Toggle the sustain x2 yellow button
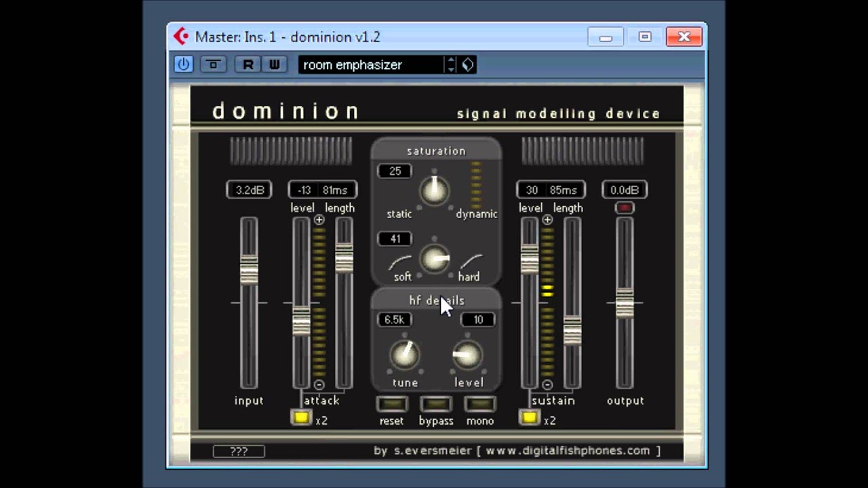 point(529,418)
